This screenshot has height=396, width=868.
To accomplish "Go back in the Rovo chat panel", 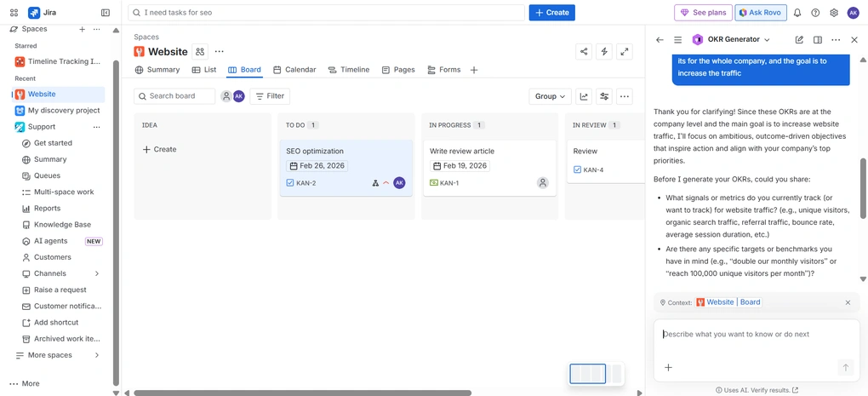I will [x=660, y=40].
